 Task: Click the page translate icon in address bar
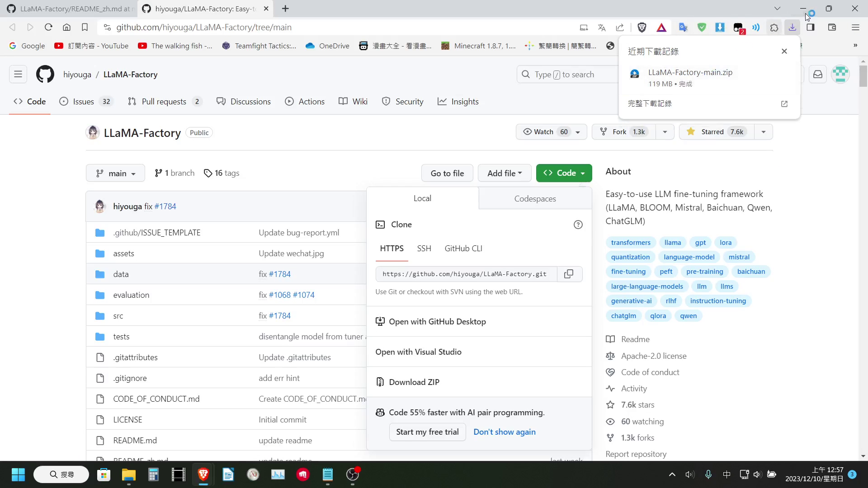[602, 28]
